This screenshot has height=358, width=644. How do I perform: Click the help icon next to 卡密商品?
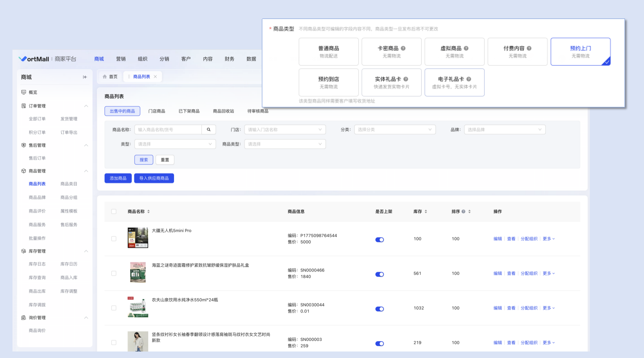pyautogui.click(x=403, y=48)
